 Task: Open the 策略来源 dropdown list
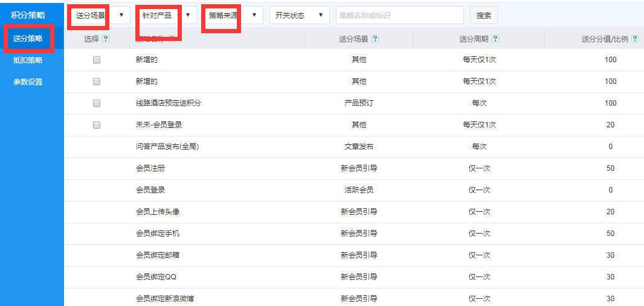point(233,15)
